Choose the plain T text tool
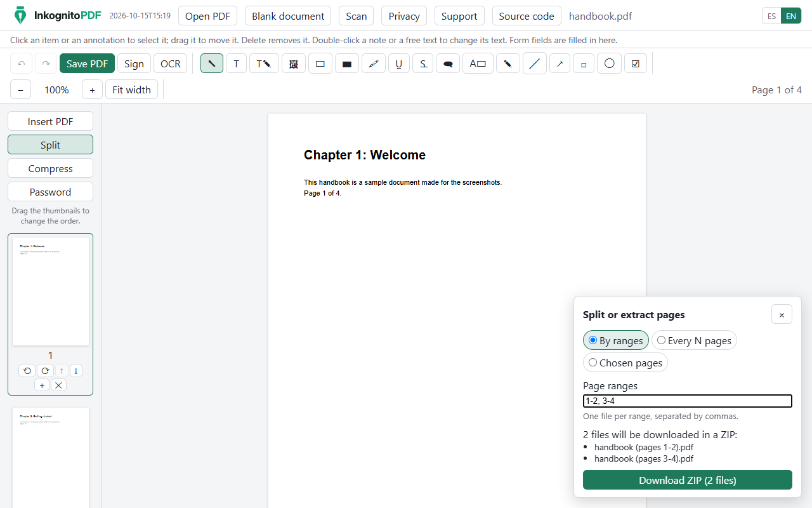 236,63
